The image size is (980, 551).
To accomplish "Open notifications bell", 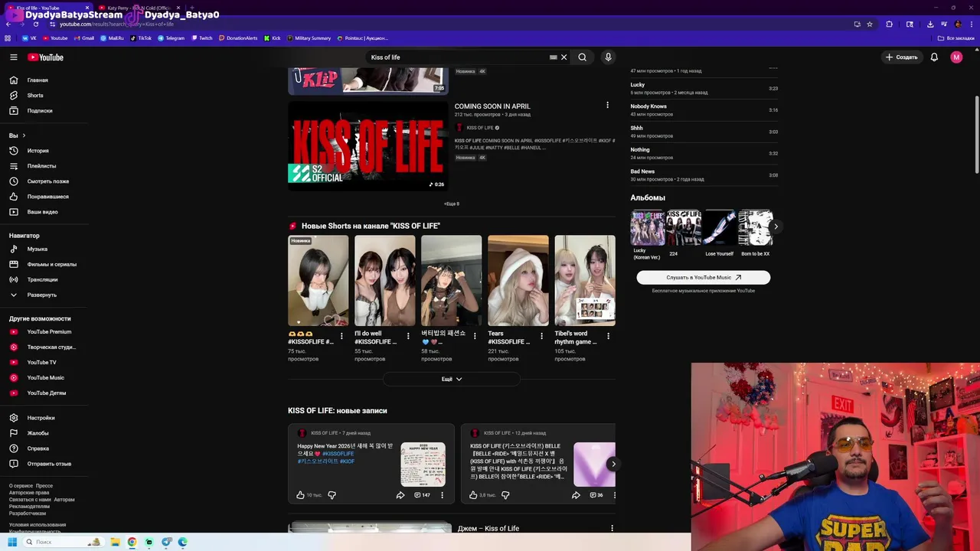I will pyautogui.click(x=934, y=57).
